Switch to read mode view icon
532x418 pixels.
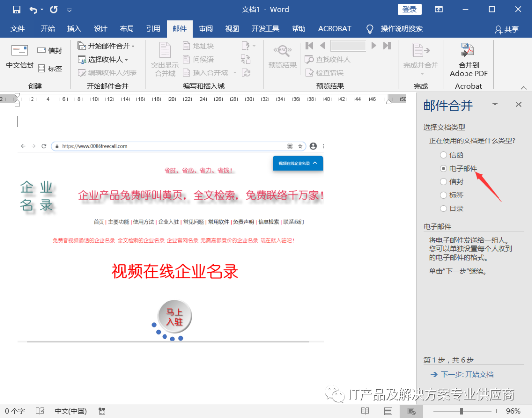click(365, 411)
